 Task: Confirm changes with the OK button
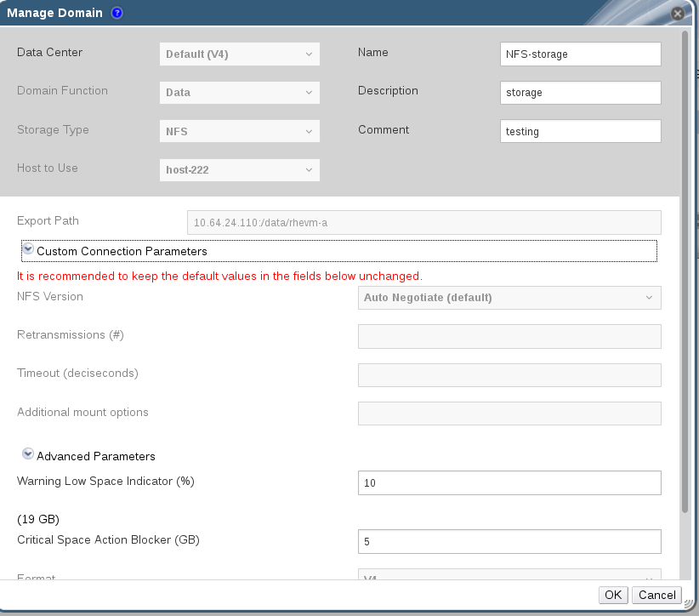tap(612, 595)
